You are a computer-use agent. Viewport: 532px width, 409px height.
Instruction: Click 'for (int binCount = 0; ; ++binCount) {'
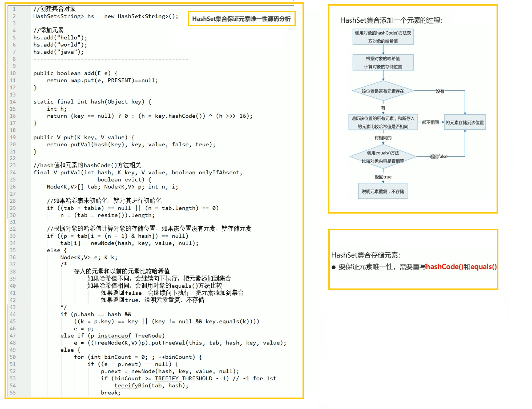[x=138, y=357]
